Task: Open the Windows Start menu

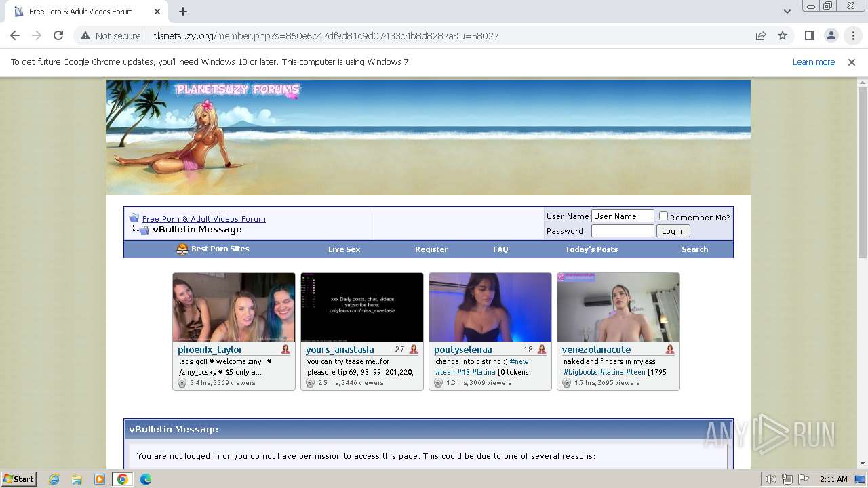Action: pos(19,479)
